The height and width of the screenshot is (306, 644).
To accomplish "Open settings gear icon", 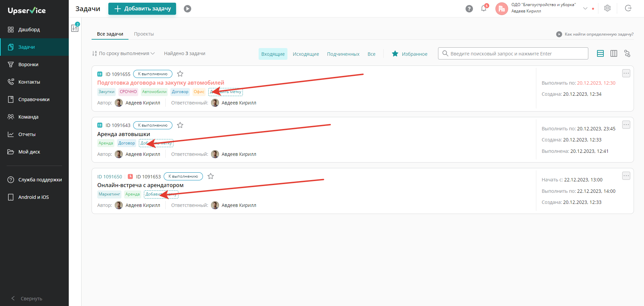I will coord(607,8).
